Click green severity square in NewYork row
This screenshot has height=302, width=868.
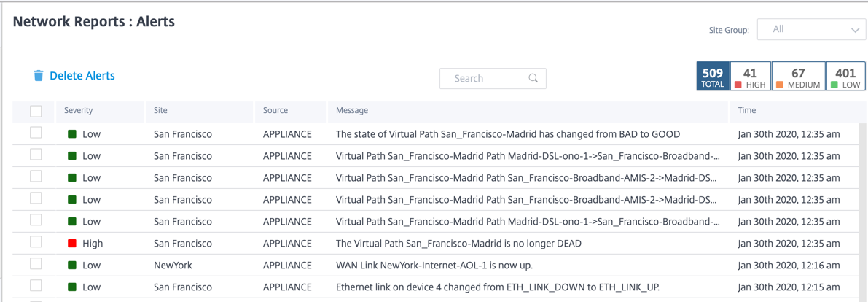[x=71, y=265]
